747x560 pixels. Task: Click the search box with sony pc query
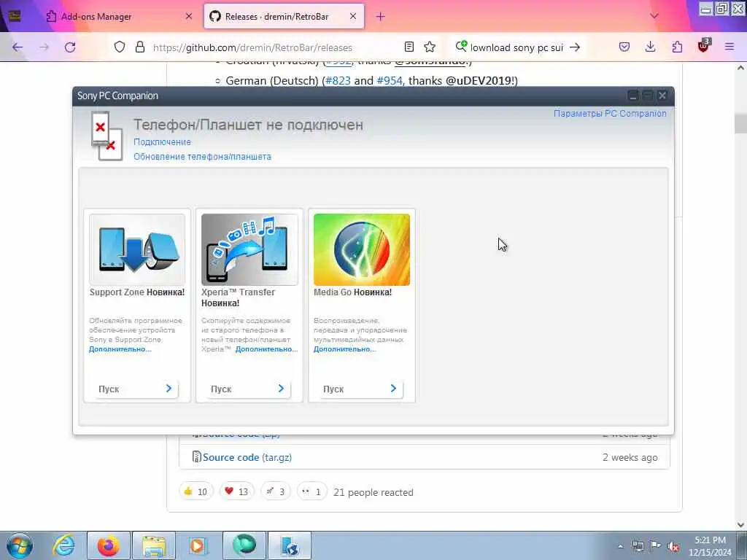[x=517, y=47]
